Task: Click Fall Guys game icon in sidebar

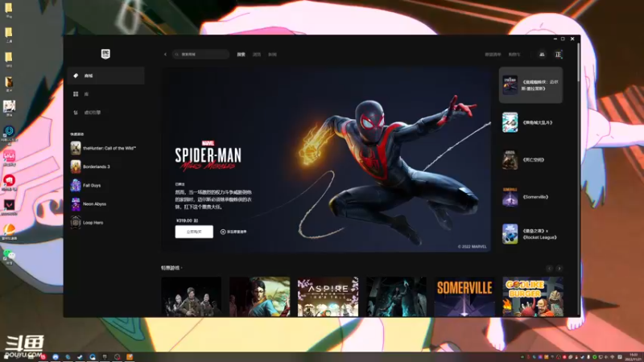Action: (76, 185)
